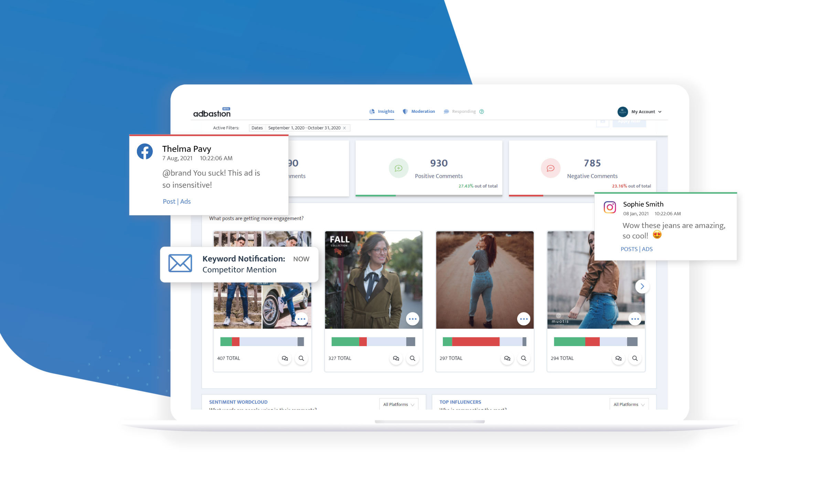
Task: Click 'What posts are getting more engagement?' text
Action: tap(256, 218)
